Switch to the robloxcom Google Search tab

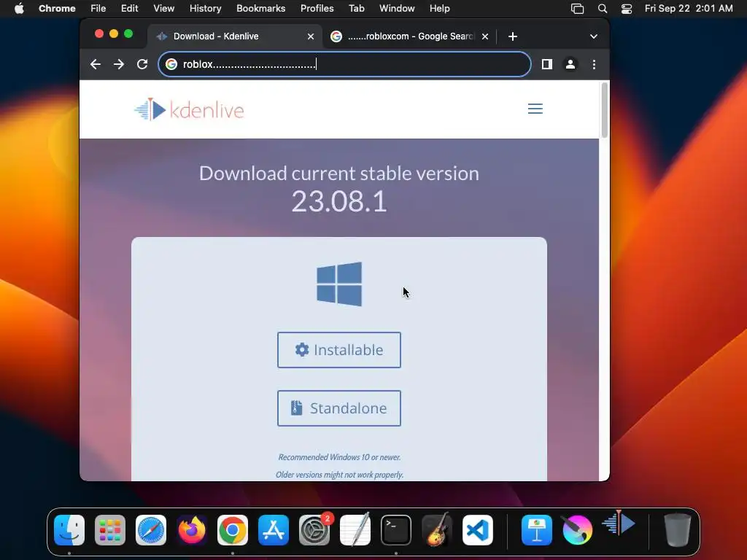pos(410,36)
